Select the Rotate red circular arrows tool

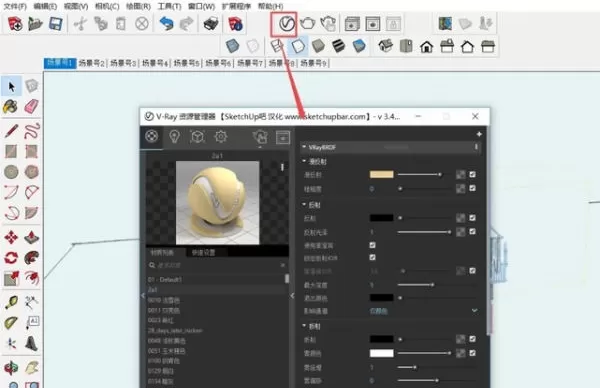pyautogui.click(x=11, y=258)
